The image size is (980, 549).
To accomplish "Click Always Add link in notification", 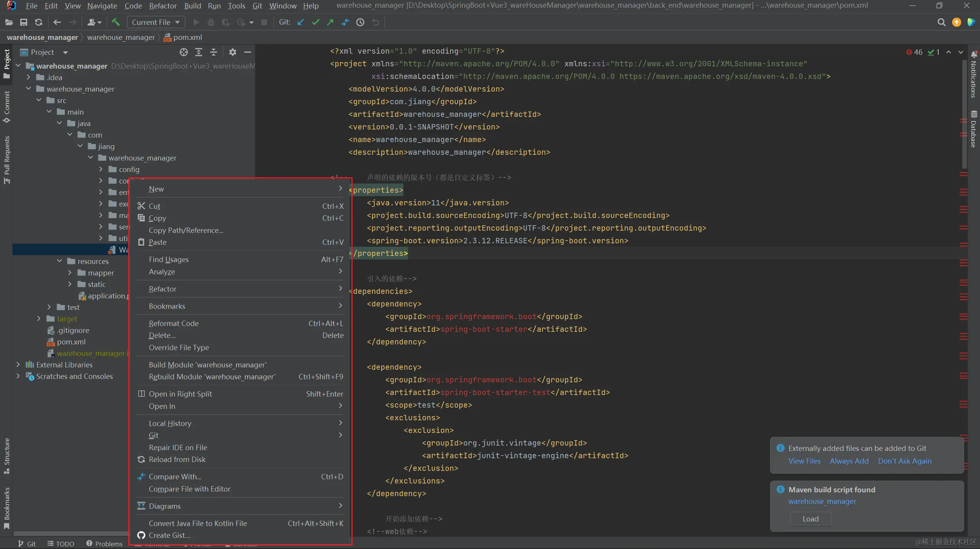I will click(849, 461).
